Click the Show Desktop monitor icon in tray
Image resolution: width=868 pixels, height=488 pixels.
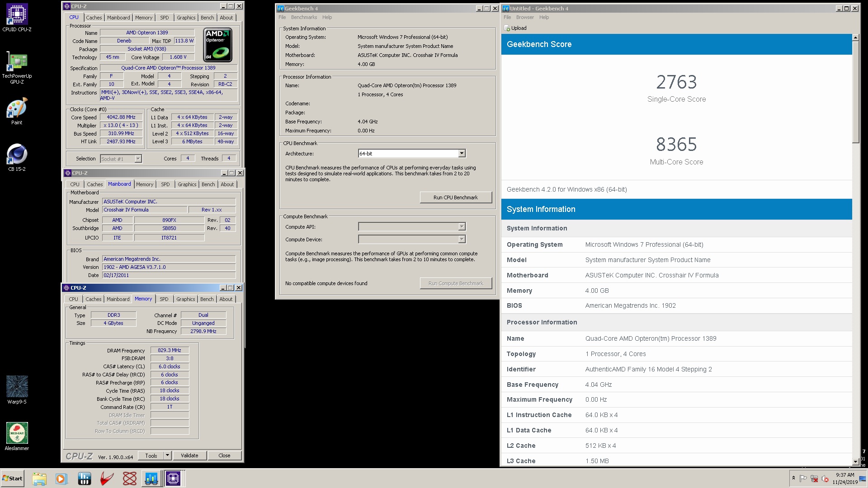point(863,479)
